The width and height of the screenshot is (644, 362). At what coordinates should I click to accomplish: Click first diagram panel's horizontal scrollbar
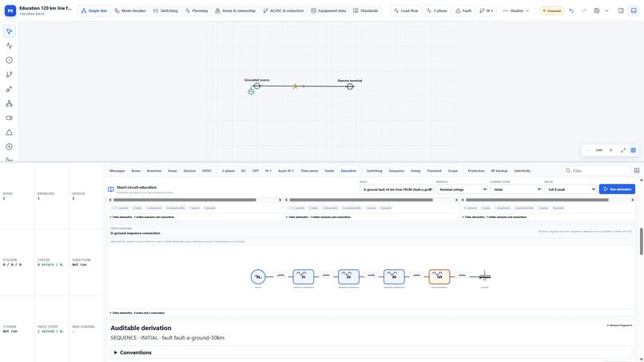tap(185, 200)
